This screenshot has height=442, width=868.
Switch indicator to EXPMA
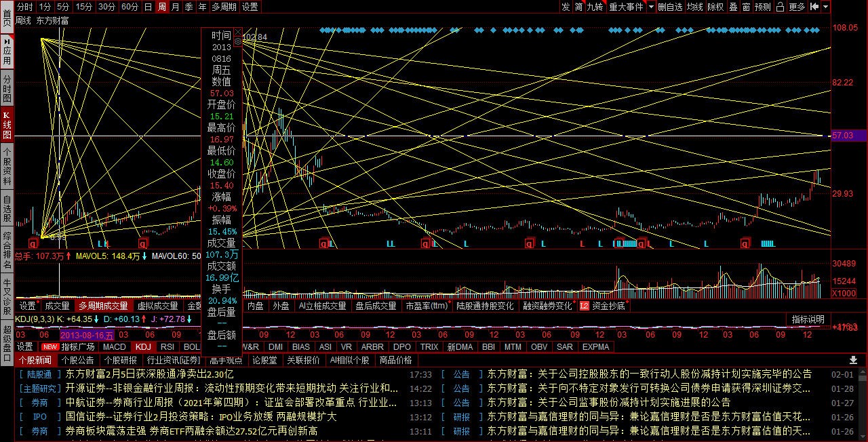(x=595, y=346)
